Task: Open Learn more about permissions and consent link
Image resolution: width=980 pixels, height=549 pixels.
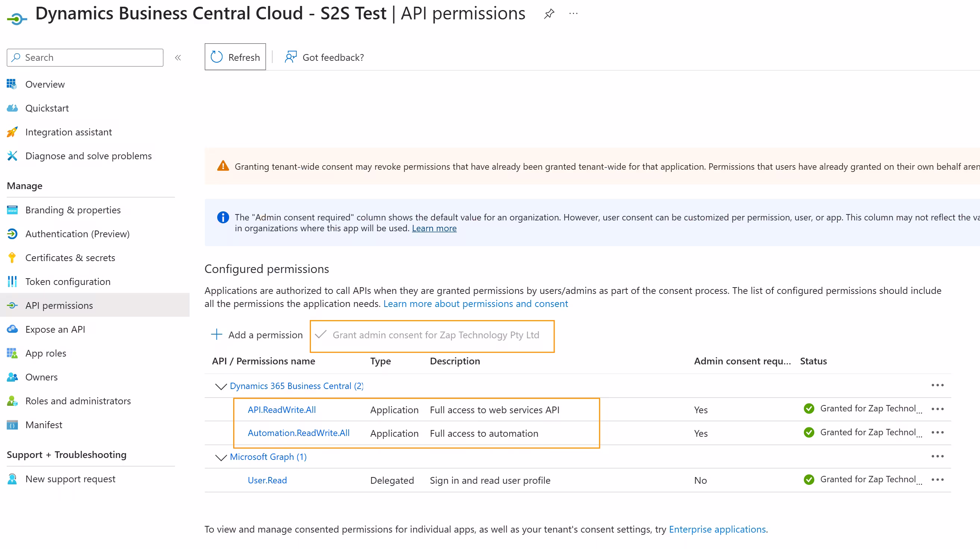Action: pos(475,304)
